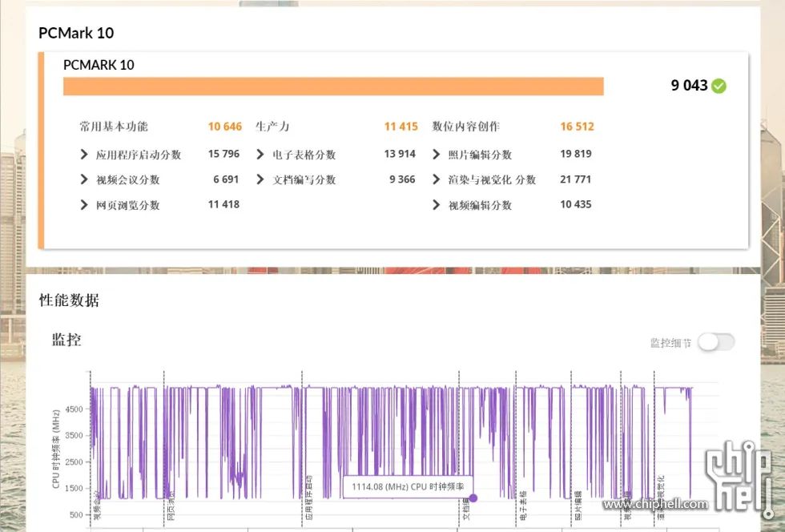
Task: Click the 性能数据 section heading
Action: (x=69, y=300)
